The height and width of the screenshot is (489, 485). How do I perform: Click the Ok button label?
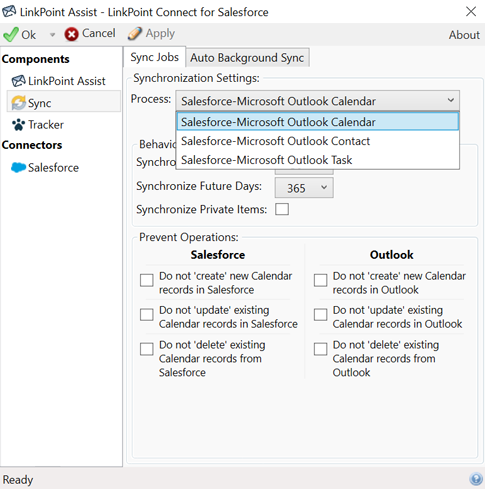pos(28,34)
